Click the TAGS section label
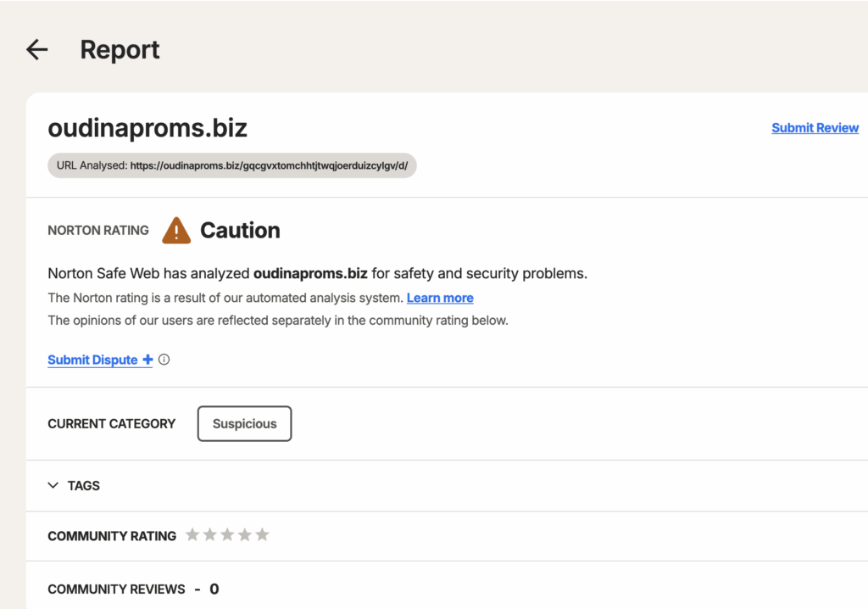Viewport: 868px width, 609px height. pyautogui.click(x=84, y=486)
